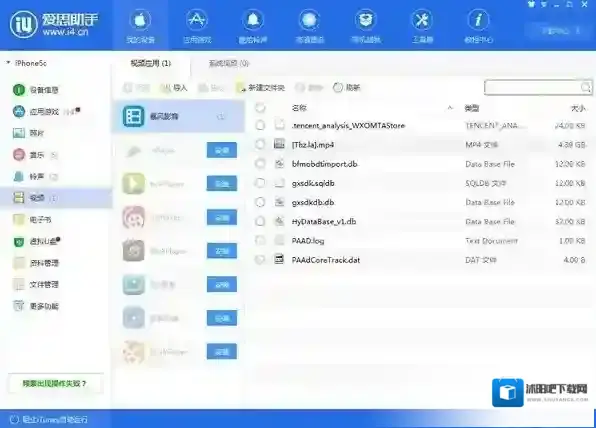The height and width of the screenshot is (428, 596).
Task: Click 安装 beside the gray camera-icon app
Action: (222, 251)
